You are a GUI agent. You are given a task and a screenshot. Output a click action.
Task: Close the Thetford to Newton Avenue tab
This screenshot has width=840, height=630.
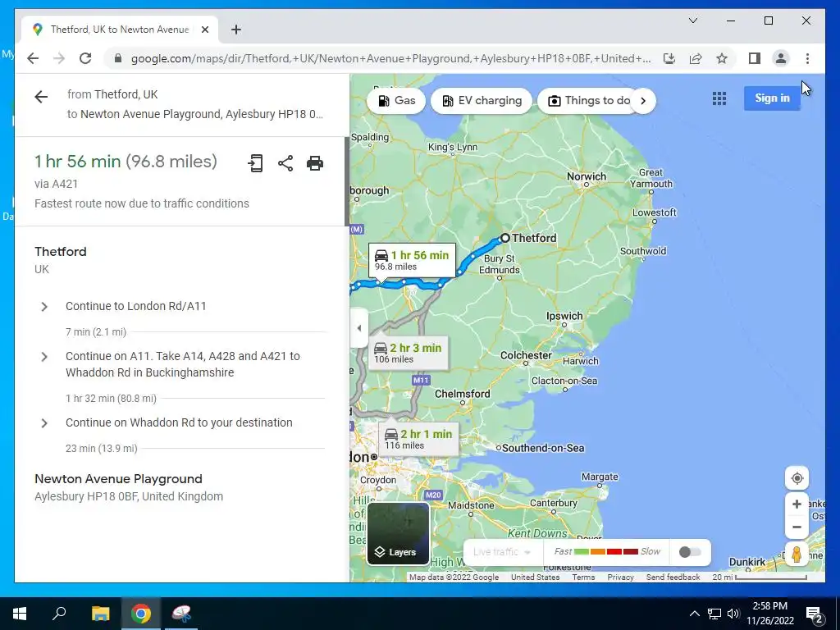click(204, 30)
